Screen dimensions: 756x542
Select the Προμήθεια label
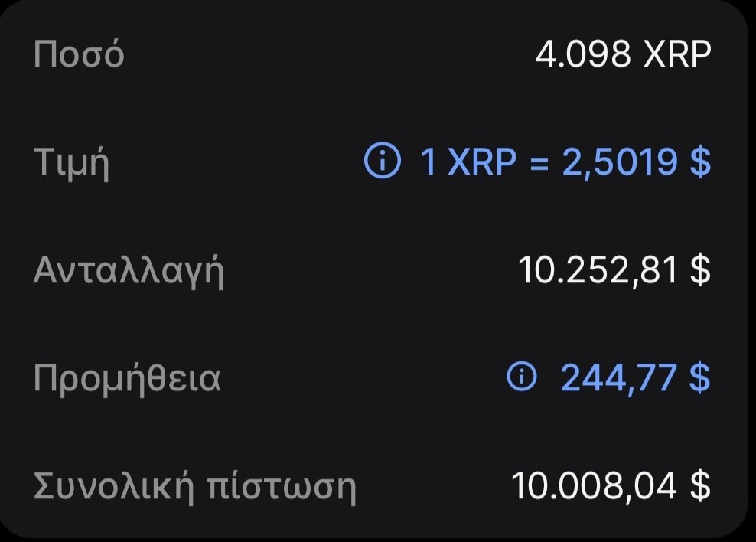127,378
